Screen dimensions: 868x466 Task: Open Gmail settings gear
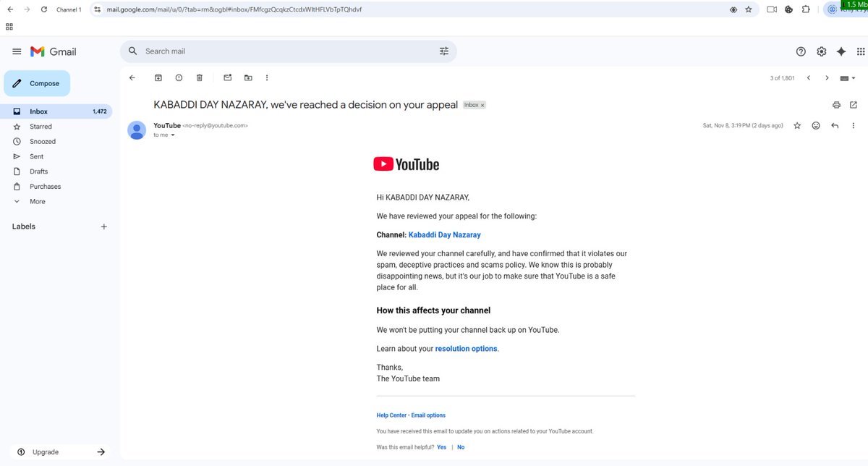click(821, 51)
